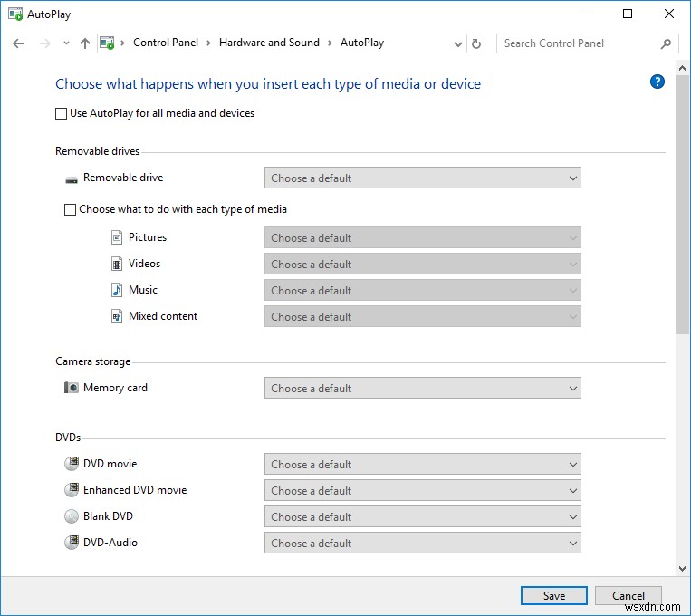Open Help via the question mark
This screenshot has width=691, height=616.
[657, 82]
